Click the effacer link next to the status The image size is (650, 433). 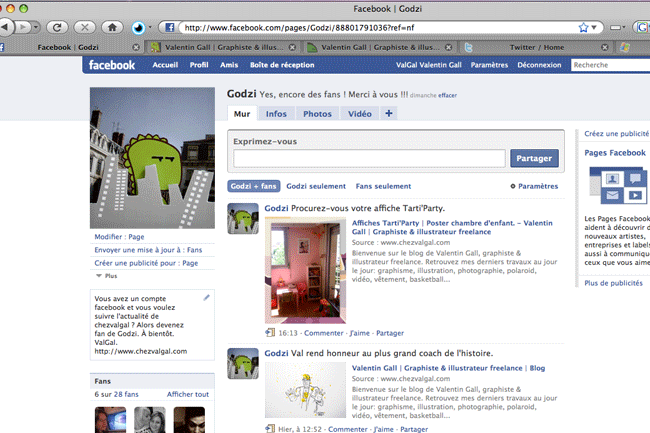tap(447, 95)
